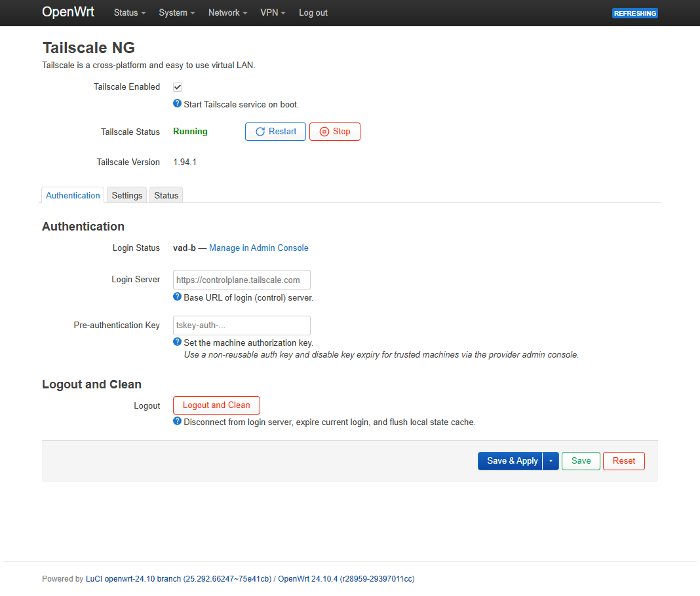Screen dimensions: 700x596
Task: Switch to the Settings tab
Action: (x=126, y=195)
